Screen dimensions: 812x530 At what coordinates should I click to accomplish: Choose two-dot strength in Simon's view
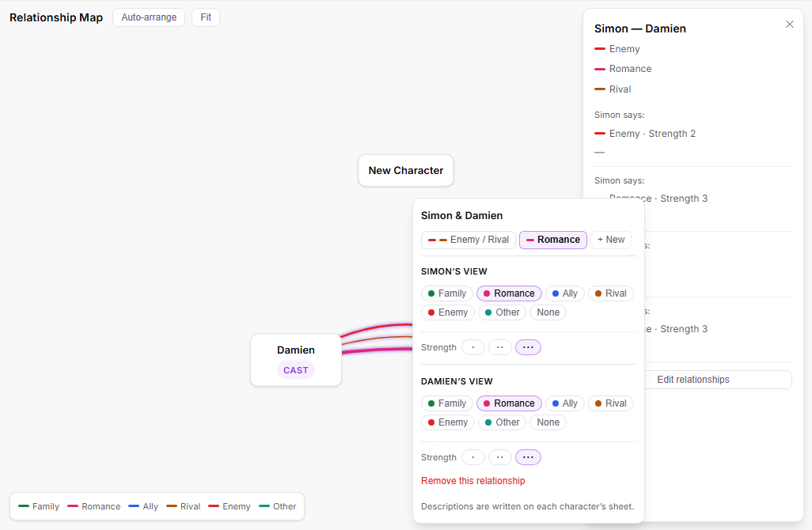click(500, 347)
